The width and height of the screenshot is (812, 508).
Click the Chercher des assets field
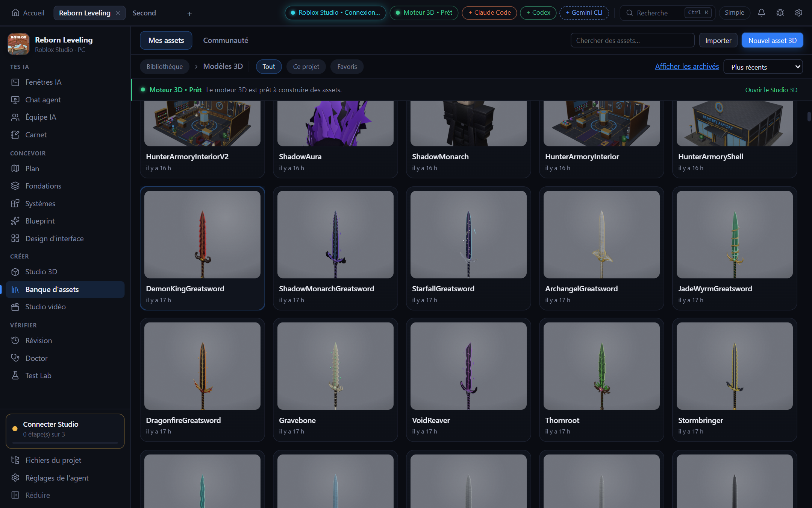tap(632, 40)
